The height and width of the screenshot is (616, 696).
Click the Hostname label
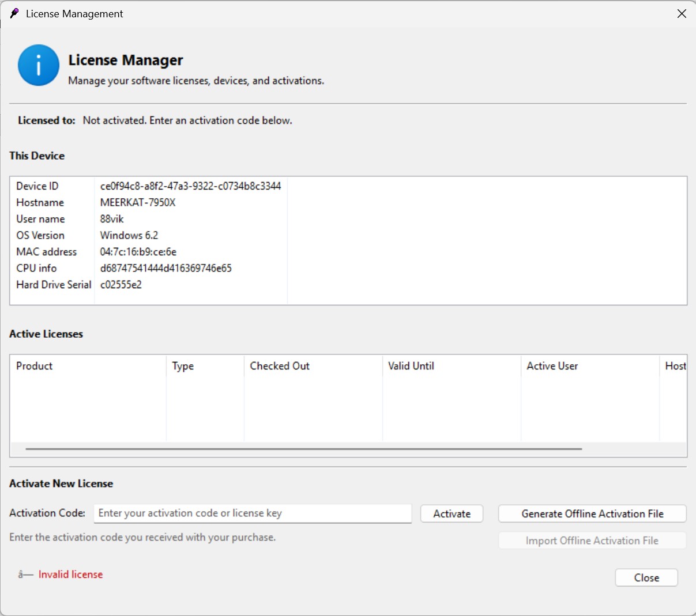pos(40,202)
